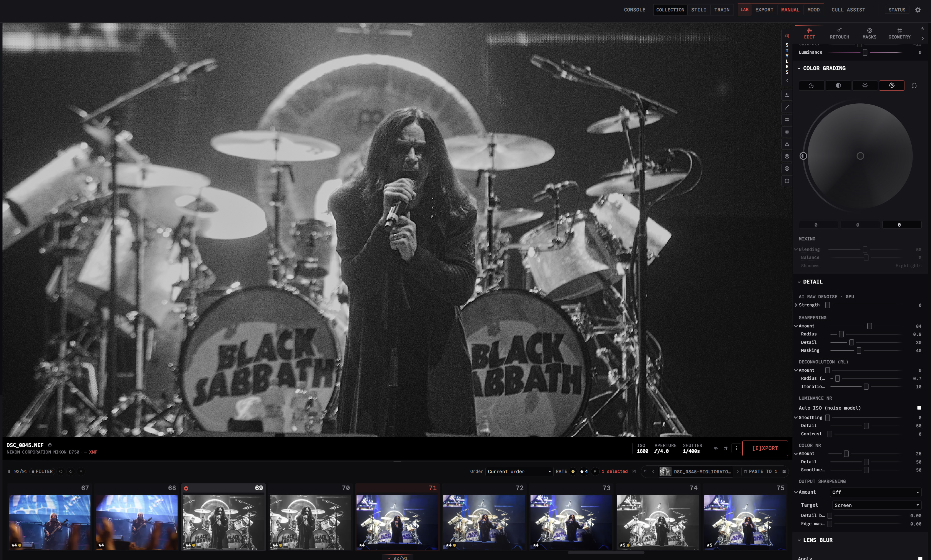Open the Target 'Screen' dropdown

[877, 505]
